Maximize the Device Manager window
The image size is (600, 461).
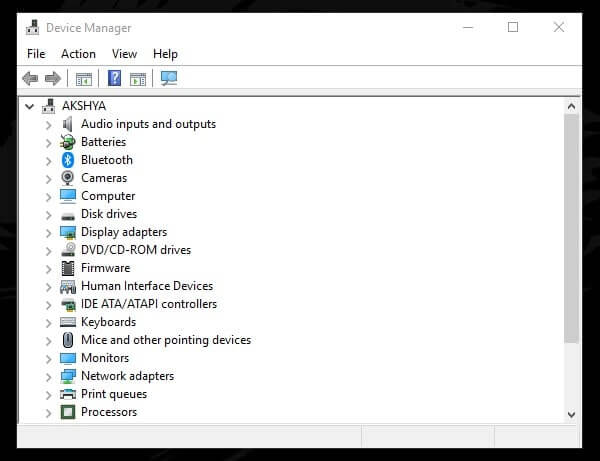[513, 27]
